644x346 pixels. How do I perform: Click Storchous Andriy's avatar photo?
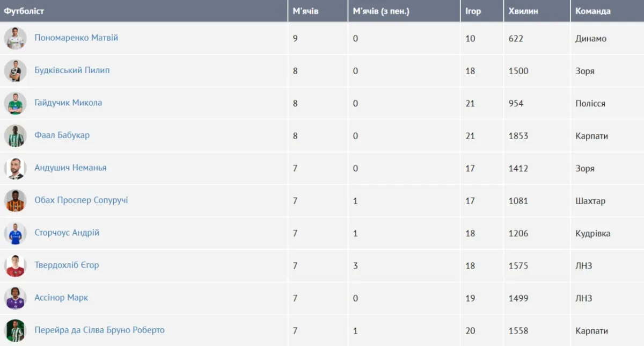tap(15, 233)
